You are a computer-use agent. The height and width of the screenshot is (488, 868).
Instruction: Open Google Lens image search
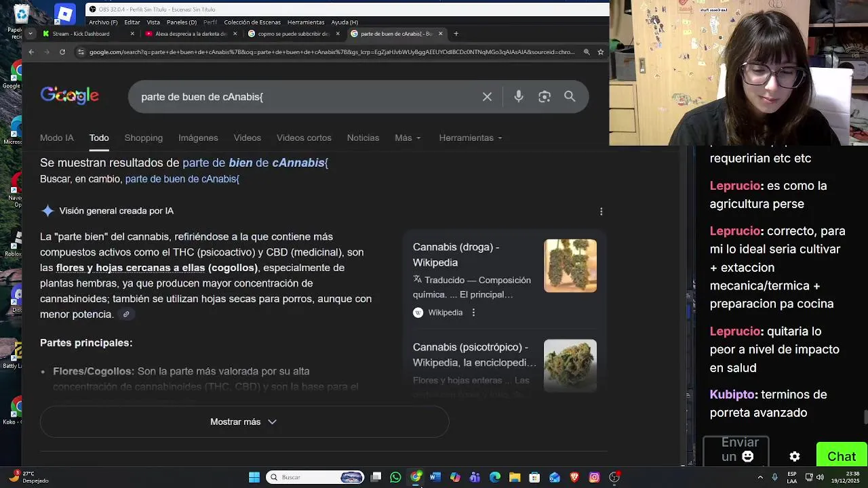click(x=545, y=97)
